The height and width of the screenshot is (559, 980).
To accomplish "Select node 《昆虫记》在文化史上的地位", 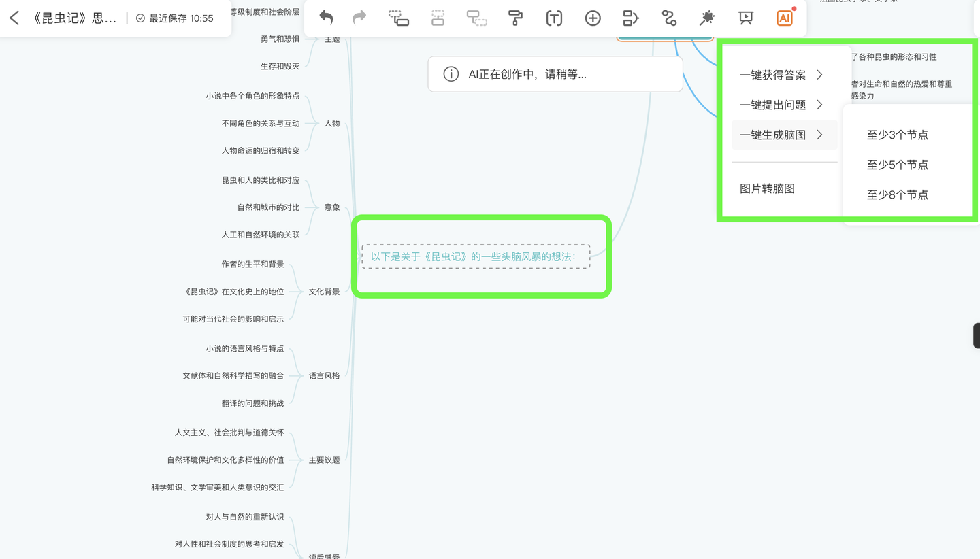I will coord(234,292).
